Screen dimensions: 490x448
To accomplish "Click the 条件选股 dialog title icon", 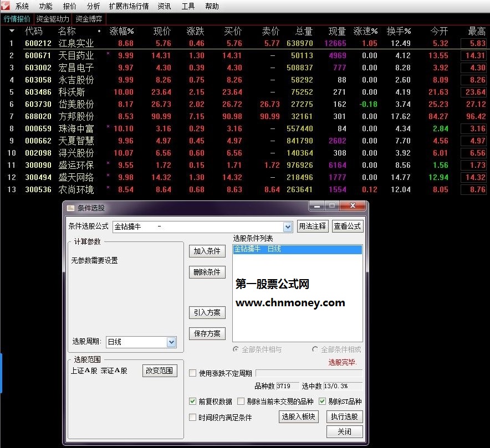I will coord(71,208).
